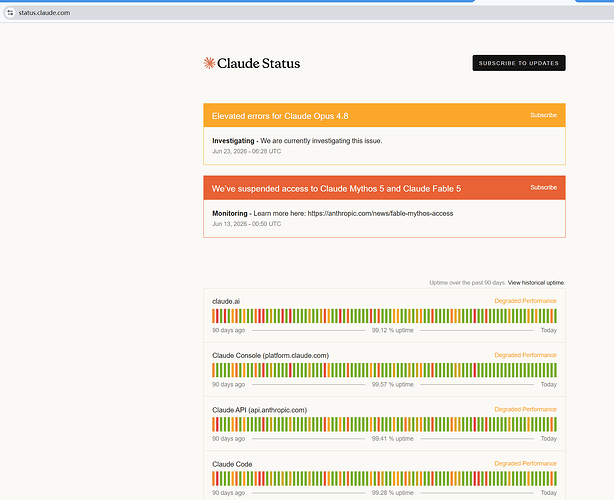Viewport: 614px width, 500px height.
Task: Click the first bar of Claude Code uptime chart
Action: point(213,478)
